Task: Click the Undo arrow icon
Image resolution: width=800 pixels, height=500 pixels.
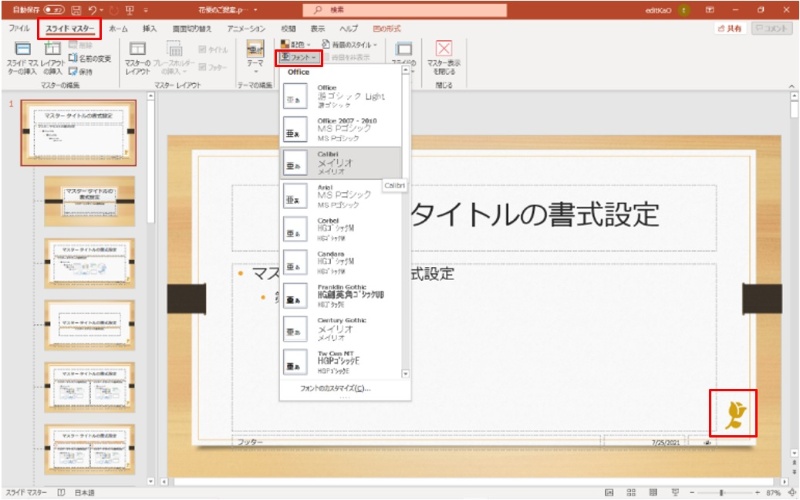Action: (92, 10)
